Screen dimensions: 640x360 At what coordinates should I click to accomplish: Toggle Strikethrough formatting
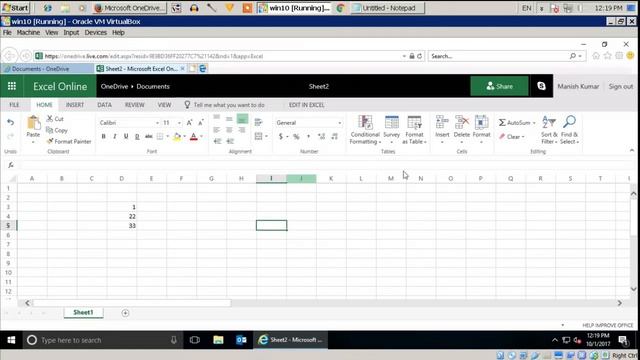(149, 136)
